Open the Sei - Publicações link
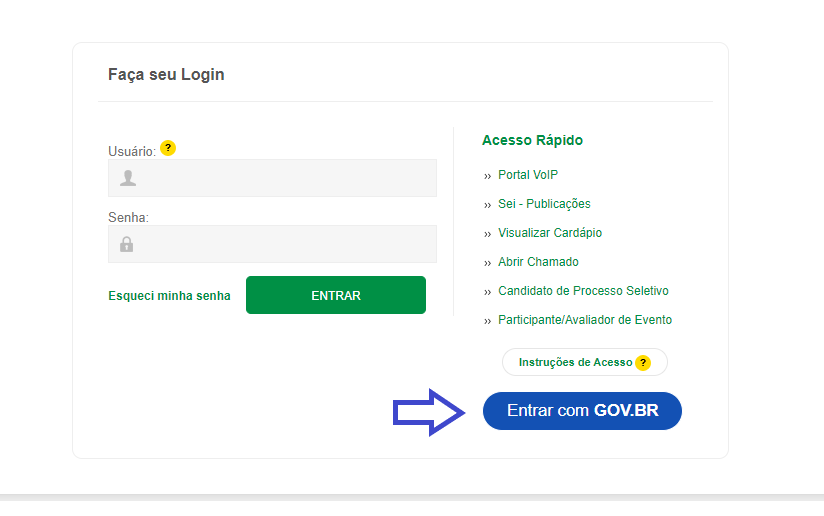The height and width of the screenshot is (516, 824). pos(544,204)
